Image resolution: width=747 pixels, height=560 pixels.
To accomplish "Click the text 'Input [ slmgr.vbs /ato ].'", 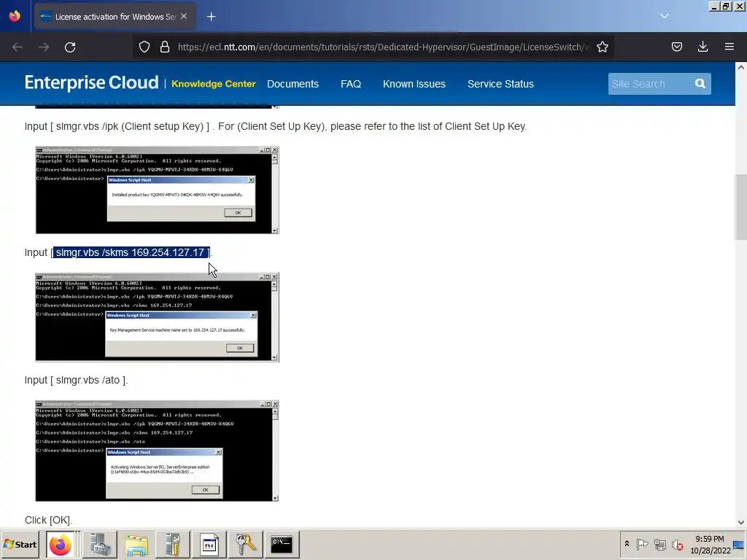I will [x=76, y=380].
